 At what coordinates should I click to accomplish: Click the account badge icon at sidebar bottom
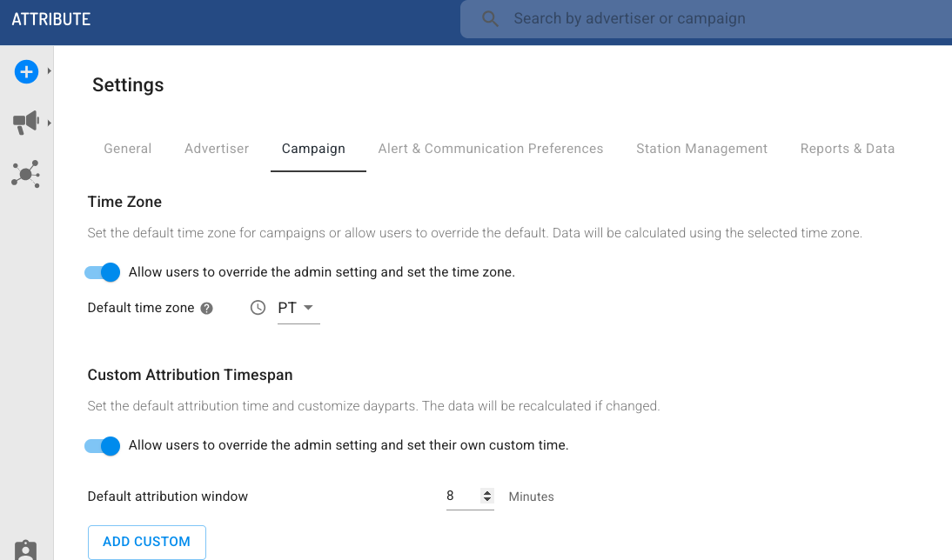[26, 550]
